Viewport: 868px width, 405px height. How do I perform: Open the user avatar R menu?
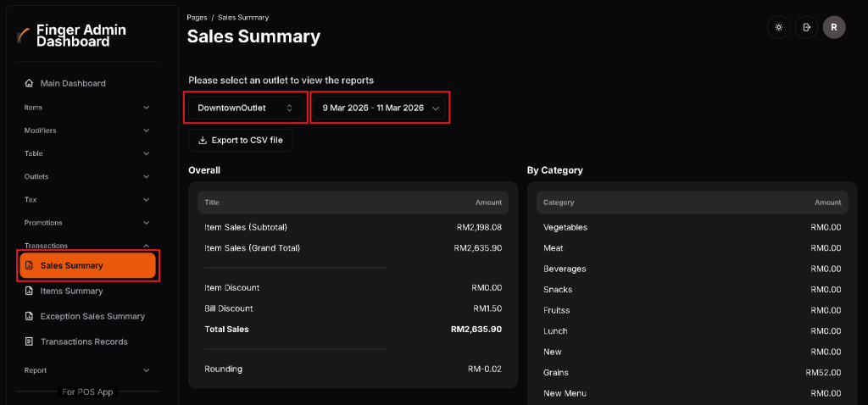[x=834, y=27]
